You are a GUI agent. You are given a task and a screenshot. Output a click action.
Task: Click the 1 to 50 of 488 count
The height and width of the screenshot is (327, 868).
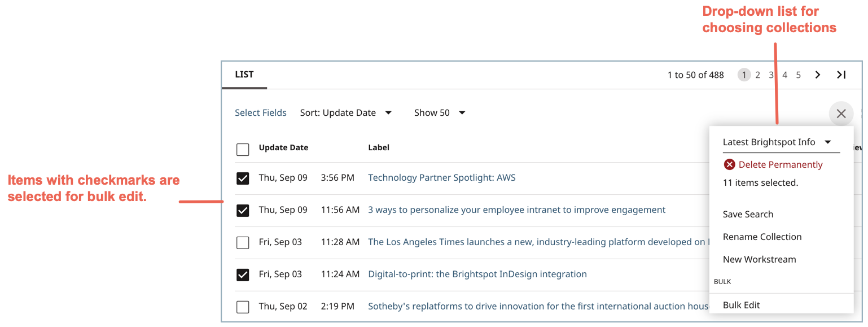tap(695, 75)
